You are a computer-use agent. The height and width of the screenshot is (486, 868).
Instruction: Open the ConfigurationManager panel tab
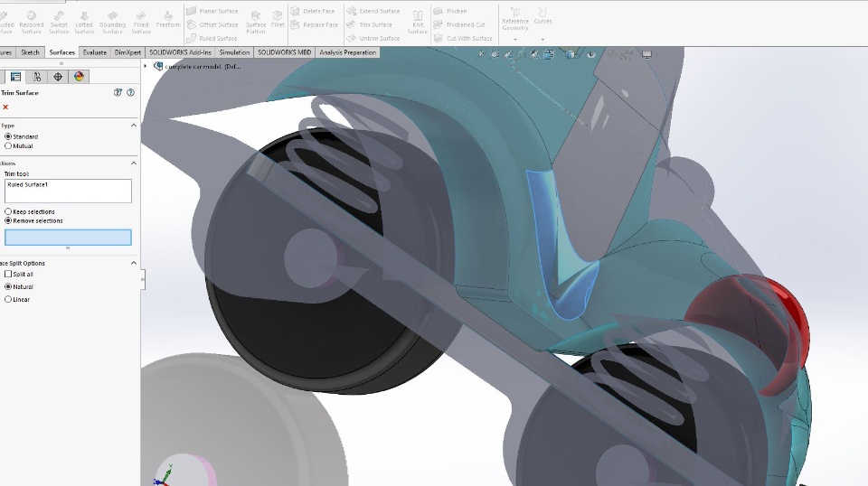pyautogui.click(x=36, y=77)
